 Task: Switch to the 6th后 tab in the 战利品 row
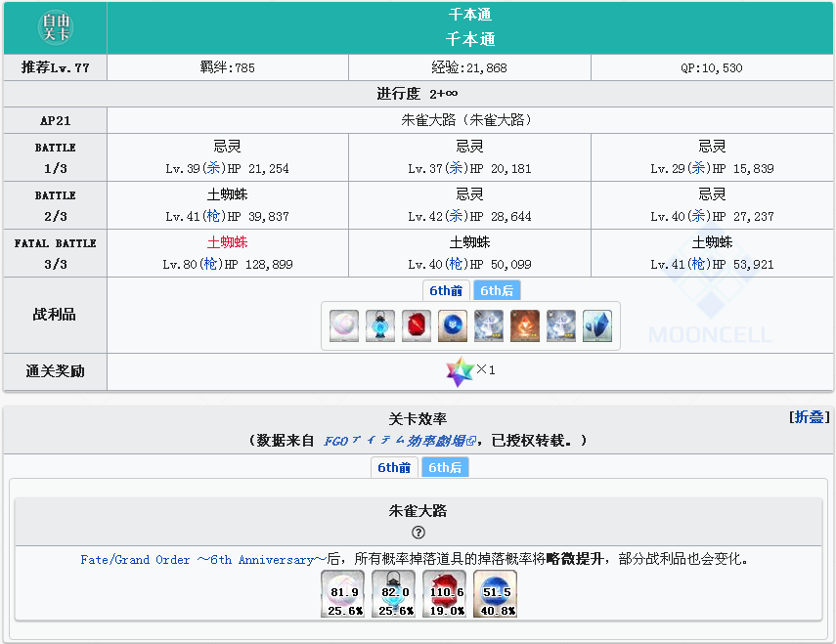click(497, 291)
